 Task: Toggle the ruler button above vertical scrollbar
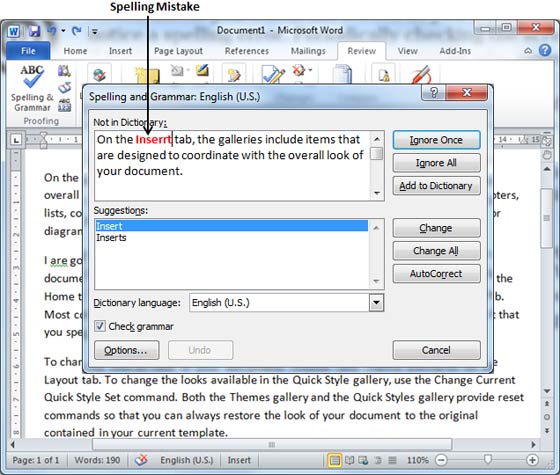(546, 141)
